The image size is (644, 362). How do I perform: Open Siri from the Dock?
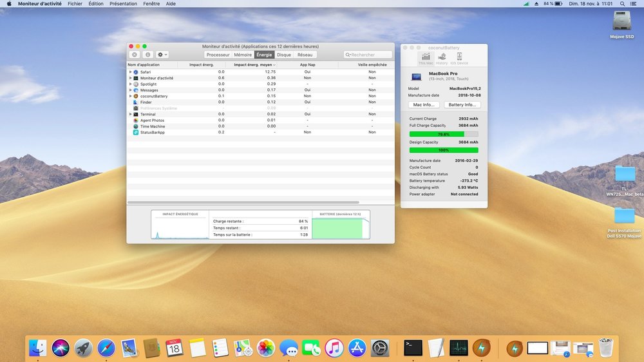(61, 348)
